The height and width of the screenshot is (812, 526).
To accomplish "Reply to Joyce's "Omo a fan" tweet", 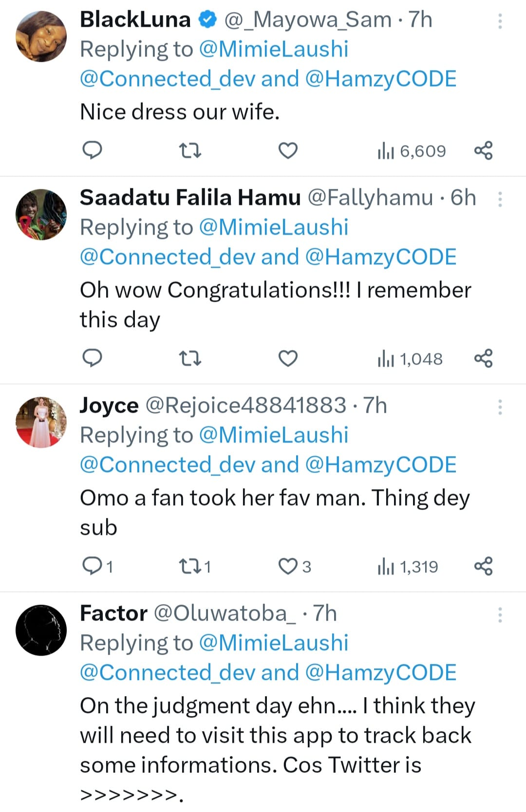I will pos(91,566).
